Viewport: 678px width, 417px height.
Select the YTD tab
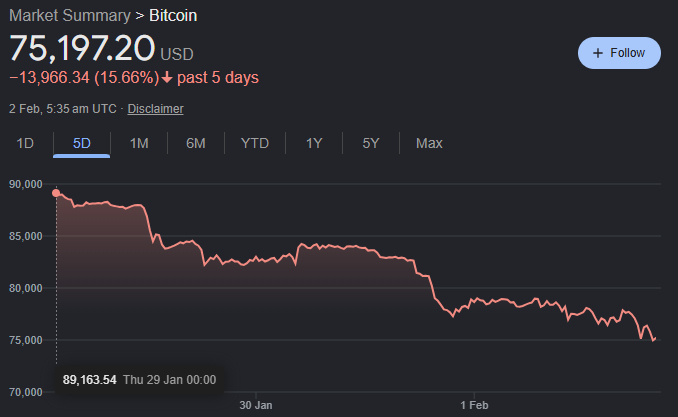pos(255,143)
